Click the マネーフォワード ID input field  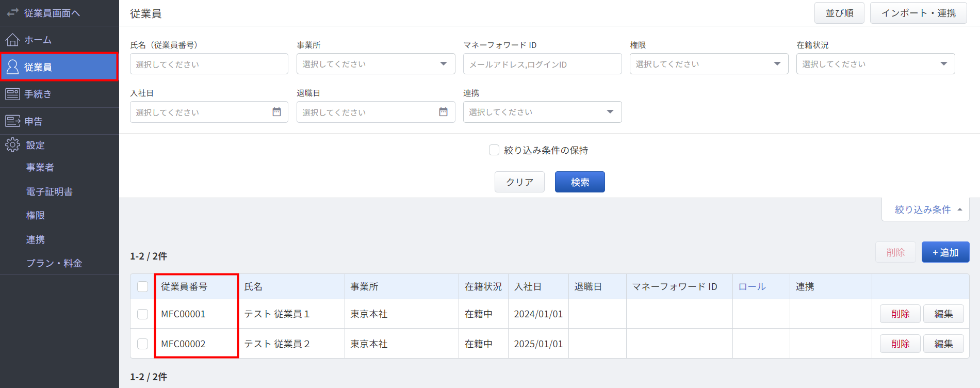pyautogui.click(x=543, y=64)
